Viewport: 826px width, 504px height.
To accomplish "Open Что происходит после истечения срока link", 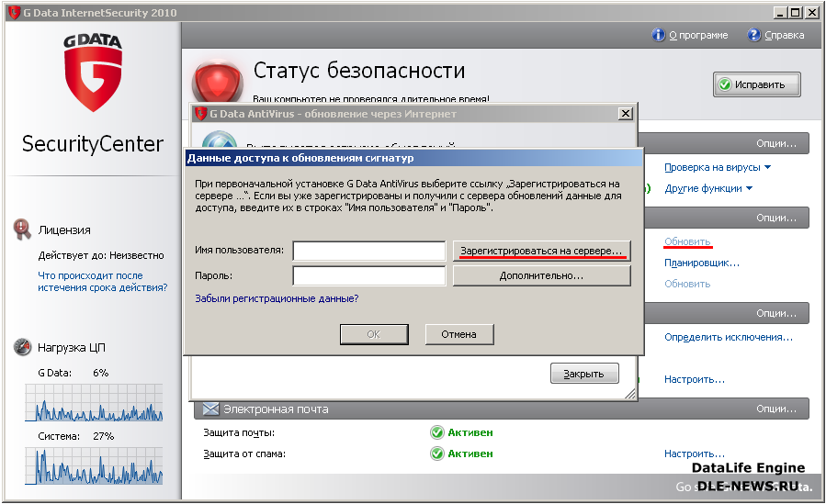I will pos(103,282).
